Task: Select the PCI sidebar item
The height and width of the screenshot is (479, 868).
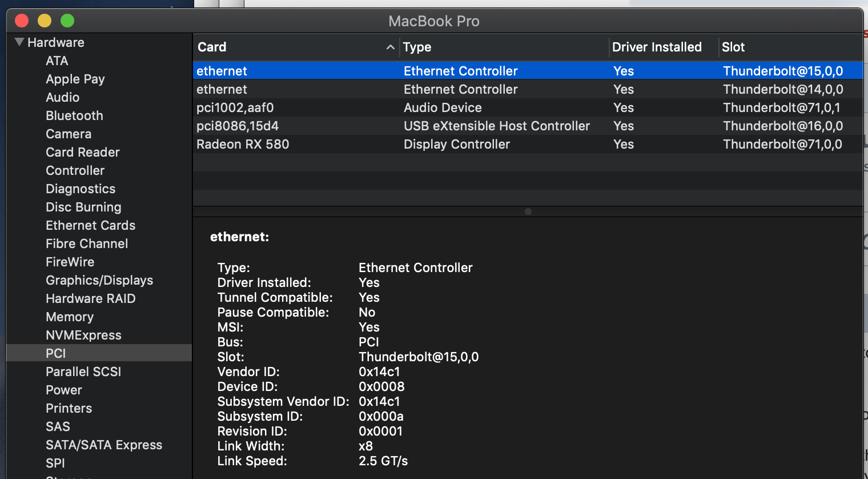Action: pos(99,353)
